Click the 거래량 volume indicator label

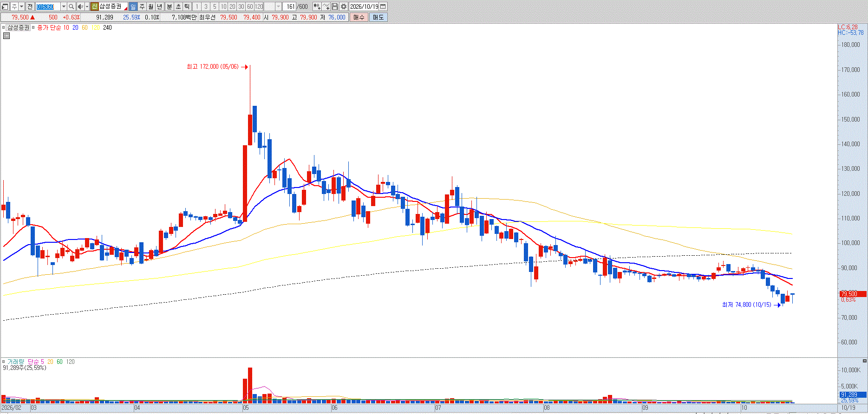[x=15, y=362]
